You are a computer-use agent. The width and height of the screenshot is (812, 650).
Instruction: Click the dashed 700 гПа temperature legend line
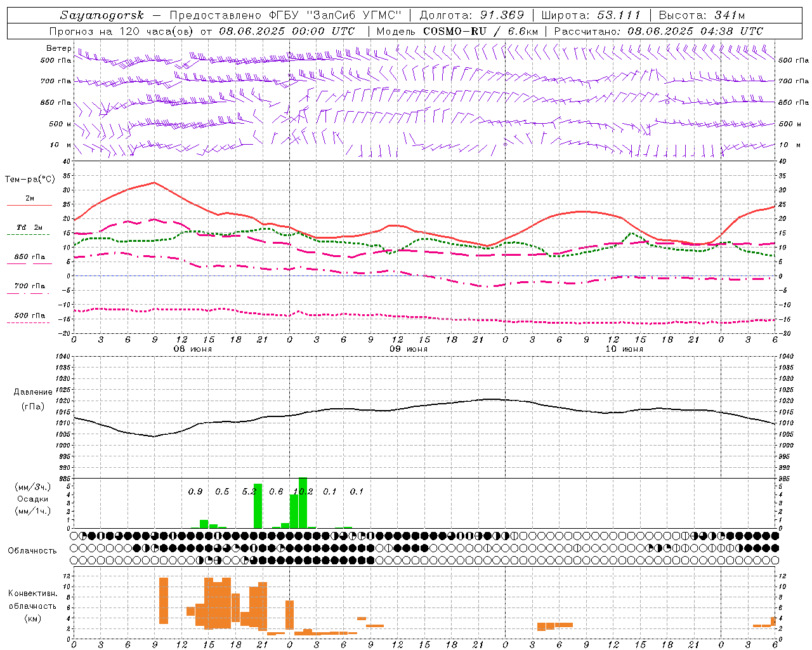(x=29, y=293)
